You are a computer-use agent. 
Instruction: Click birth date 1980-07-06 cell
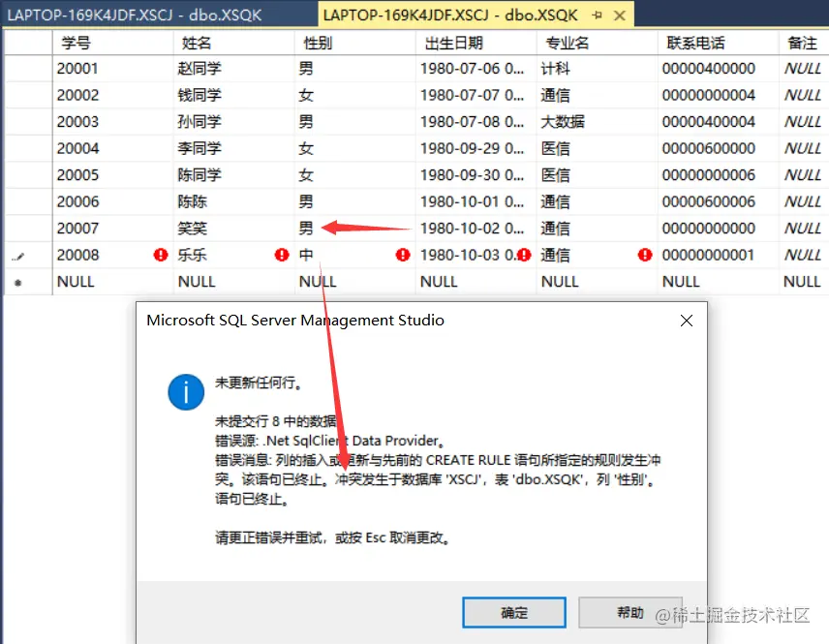click(476, 68)
